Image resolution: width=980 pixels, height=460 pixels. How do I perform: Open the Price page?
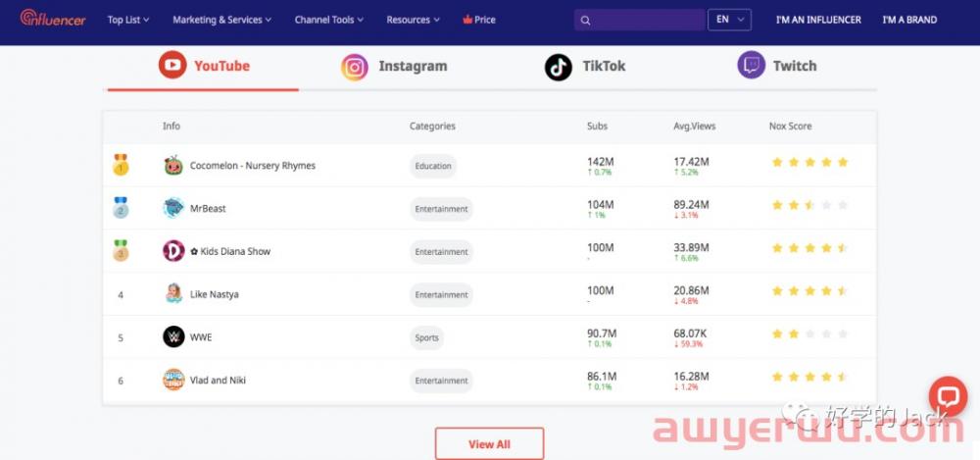(x=479, y=20)
